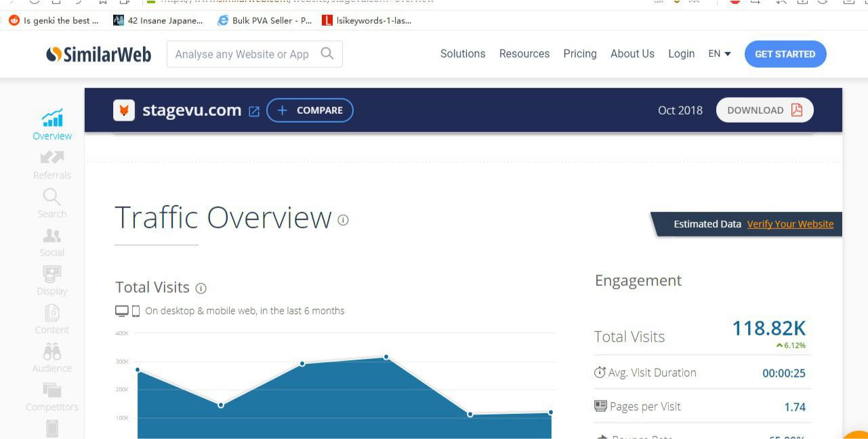
Task: Show the Competitors sidebar section
Action: pyautogui.click(x=52, y=397)
